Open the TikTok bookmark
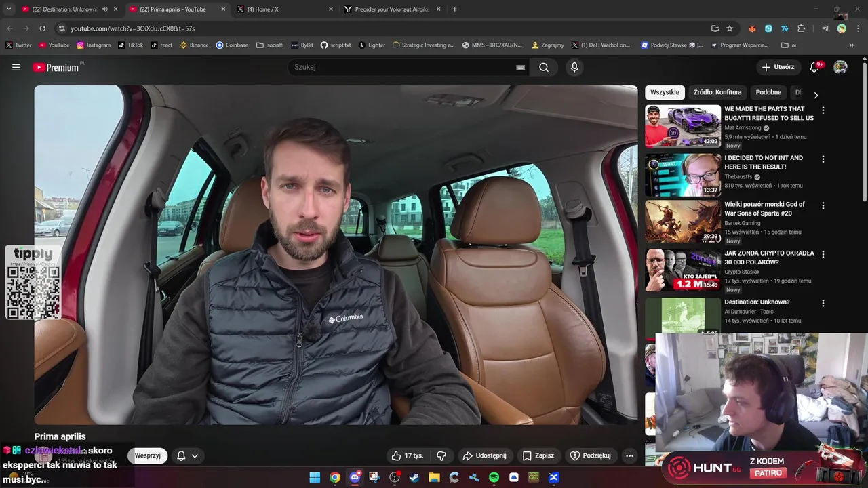Image resolution: width=868 pixels, height=488 pixels. [130, 45]
